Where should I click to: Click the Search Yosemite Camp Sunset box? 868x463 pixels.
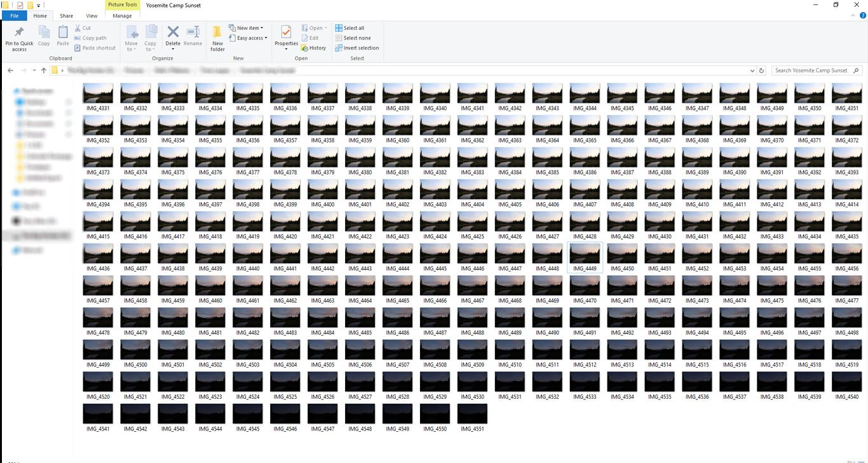[817, 71]
